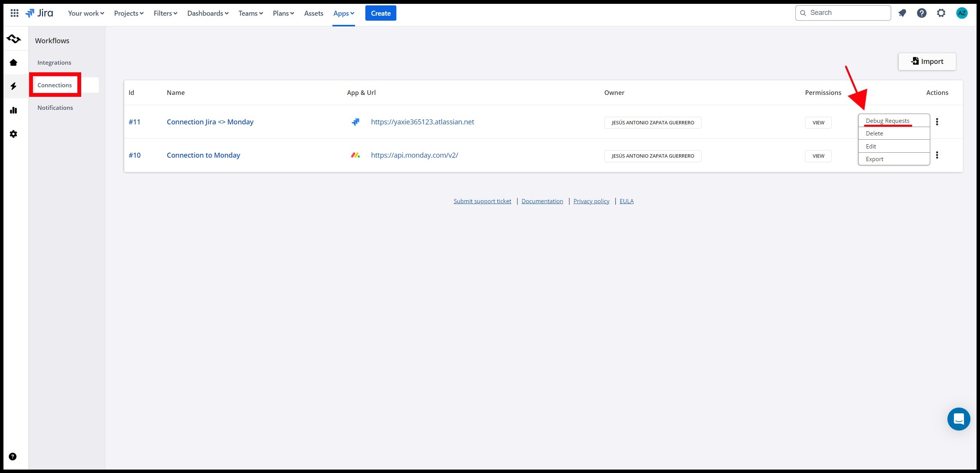980x473 pixels.
Task: Click the help question mark in top bar
Action: click(x=921, y=13)
